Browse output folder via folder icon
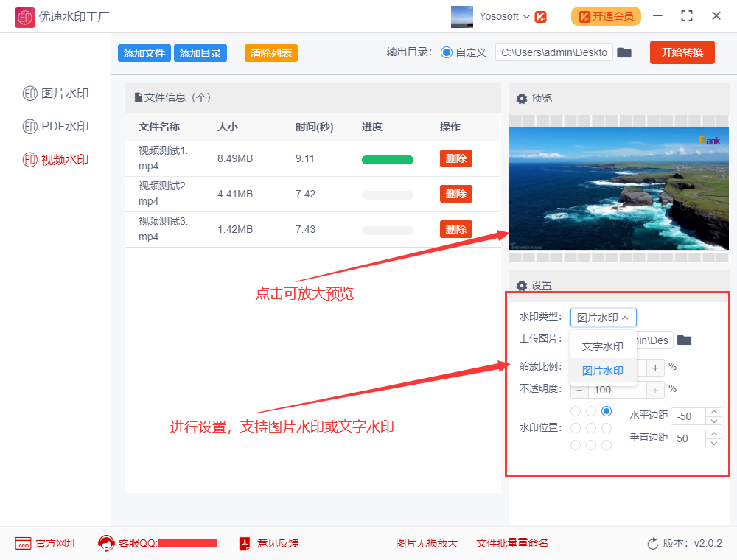Image resolution: width=737 pixels, height=560 pixels. coord(624,52)
